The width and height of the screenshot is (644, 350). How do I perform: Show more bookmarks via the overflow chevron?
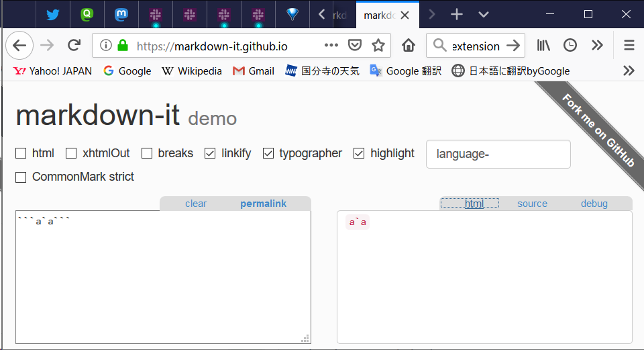tap(629, 71)
